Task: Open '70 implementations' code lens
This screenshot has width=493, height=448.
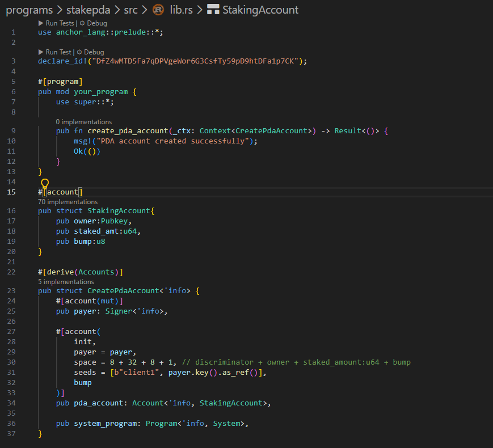Action: click(x=68, y=202)
